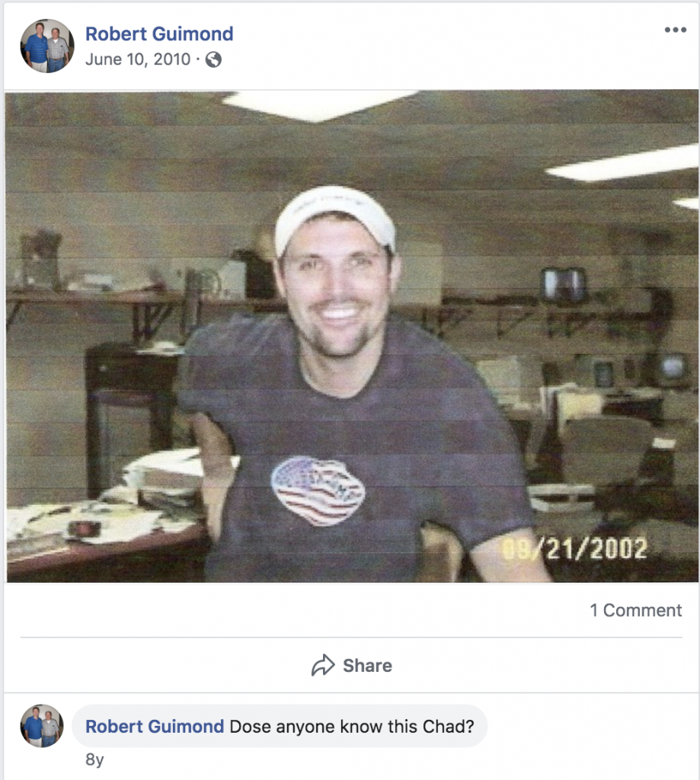Click the Share button label
This screenshot has height=780, width=700.
tap(367, 666)
